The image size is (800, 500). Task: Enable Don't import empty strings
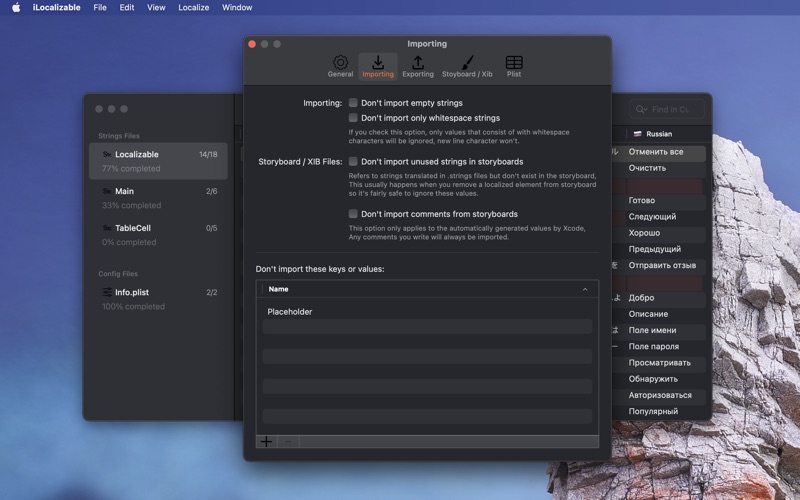pos(353,103)
